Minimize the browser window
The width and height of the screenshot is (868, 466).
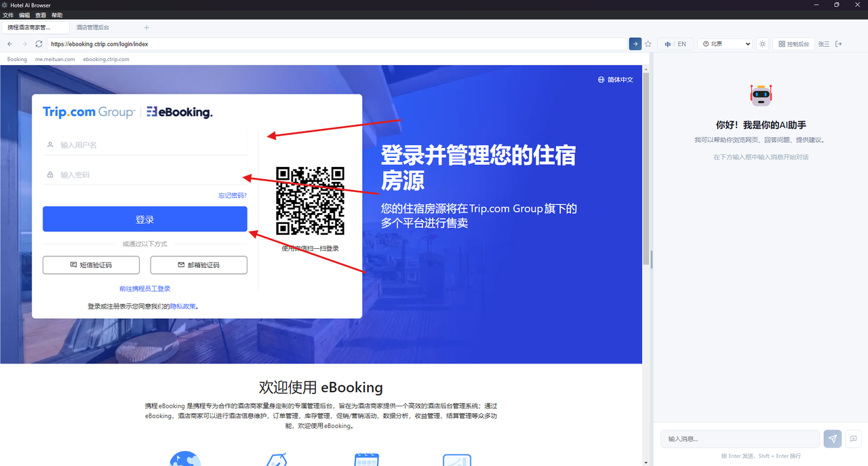pyautogui.click(x=816, y=5)
